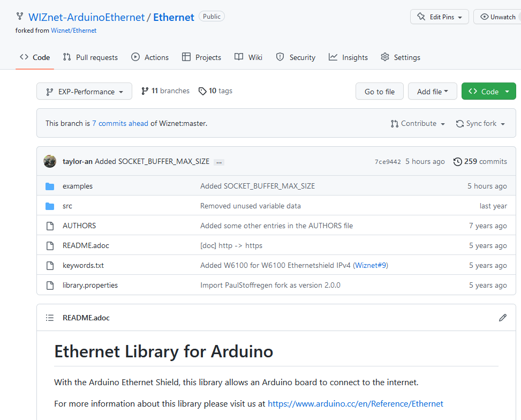The image size is (521, 420).
Task: Open the README table of contents icon
Action: click(50, 318)
